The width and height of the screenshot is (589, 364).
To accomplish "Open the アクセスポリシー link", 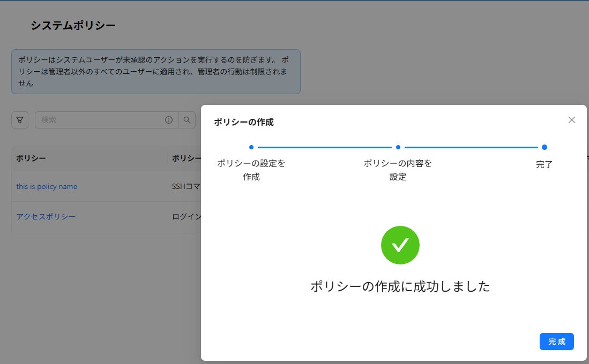I will (46, 217).
